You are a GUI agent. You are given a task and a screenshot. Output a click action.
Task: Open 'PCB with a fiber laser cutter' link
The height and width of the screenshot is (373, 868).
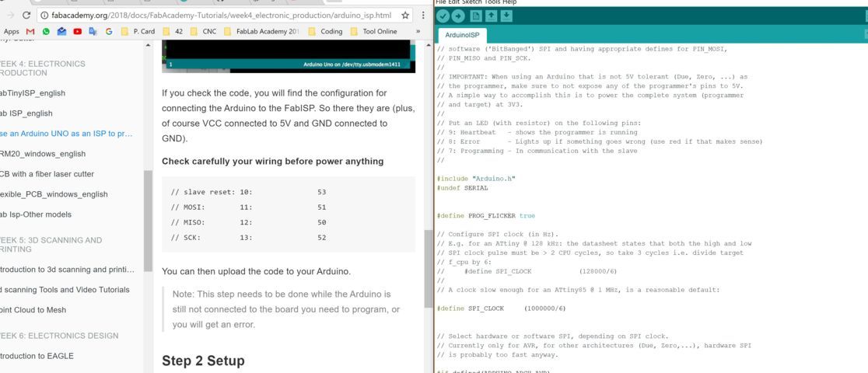tap(47, 174)
